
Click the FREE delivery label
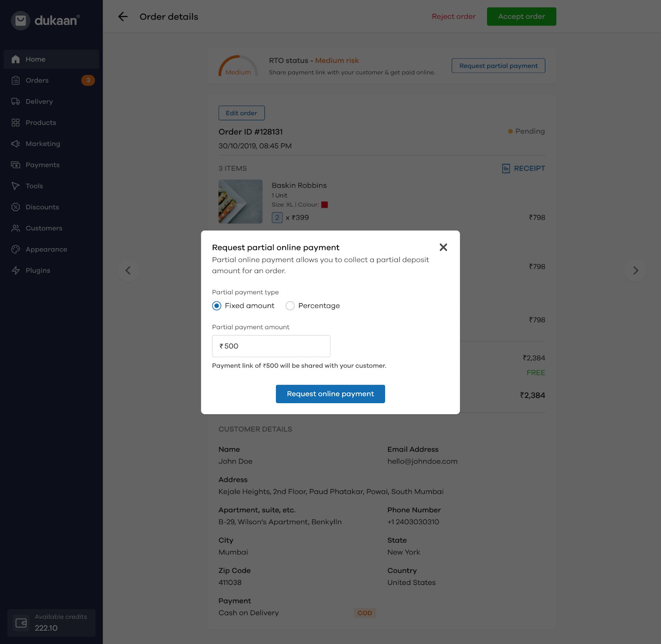536,373
